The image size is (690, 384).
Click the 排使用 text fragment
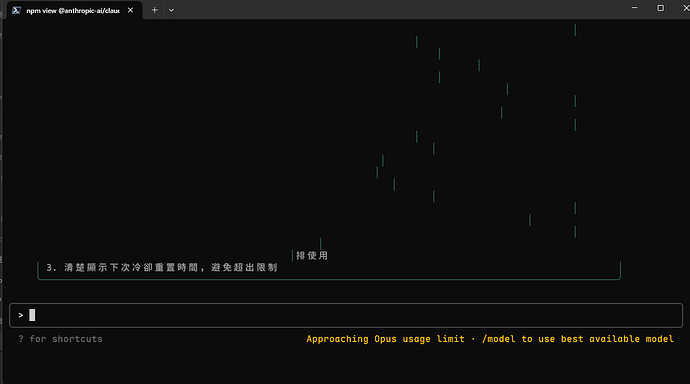pyautogui.click(x=312, y=256)
